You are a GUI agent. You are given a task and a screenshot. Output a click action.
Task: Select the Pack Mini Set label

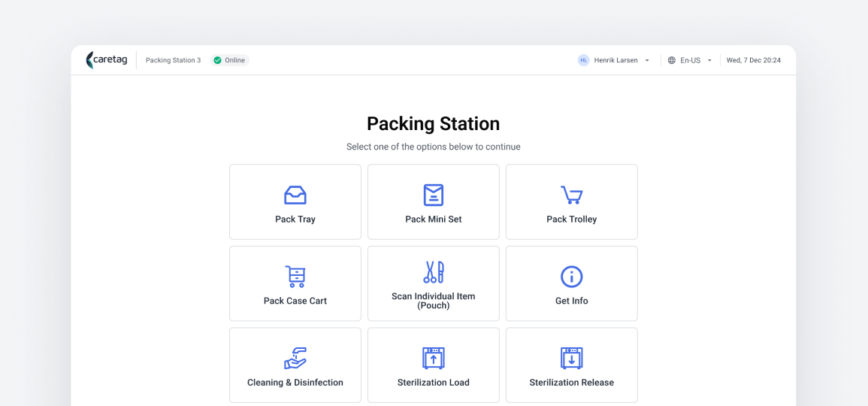coord(434,220)
